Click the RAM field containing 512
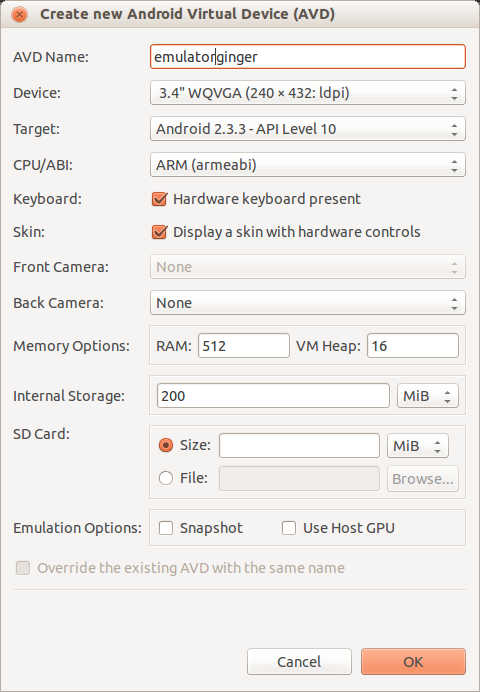 [x=244, y=346]
